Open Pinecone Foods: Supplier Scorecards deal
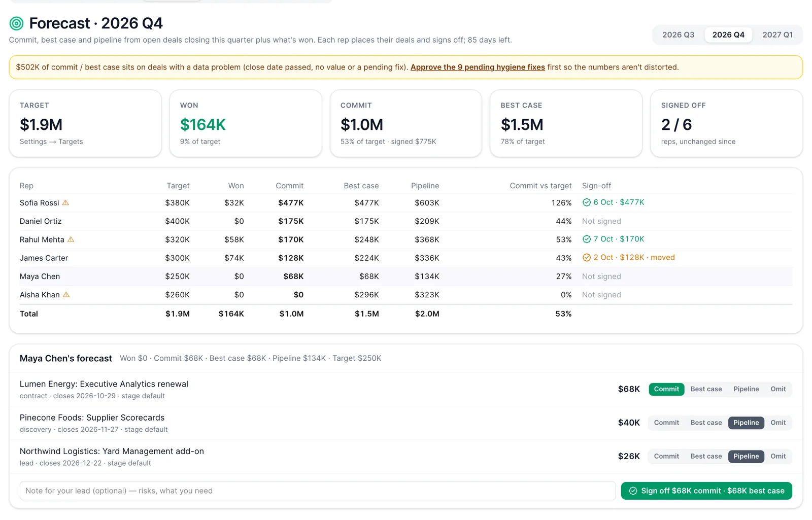The height and width of the screenshot is (520, 812). pos(92,418)
